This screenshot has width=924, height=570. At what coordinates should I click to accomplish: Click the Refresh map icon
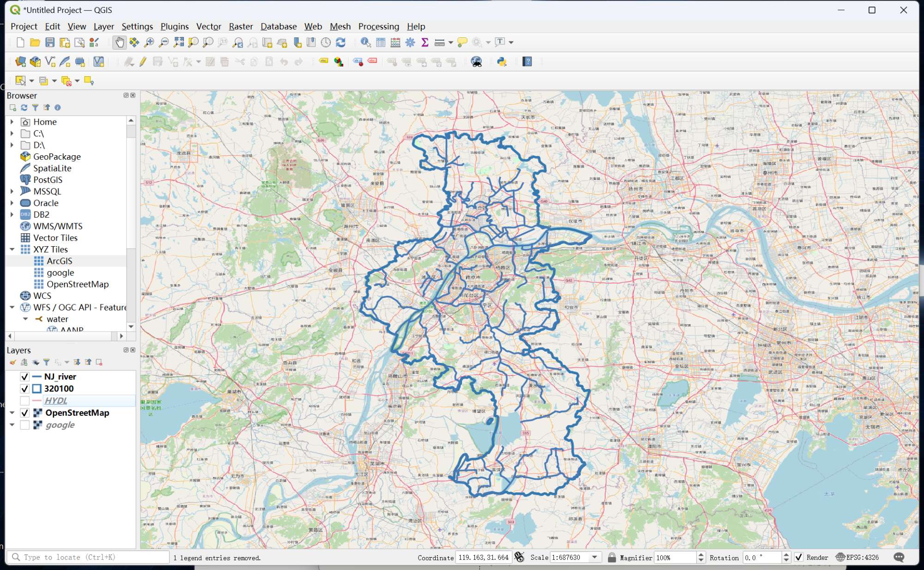coord(340,42)
